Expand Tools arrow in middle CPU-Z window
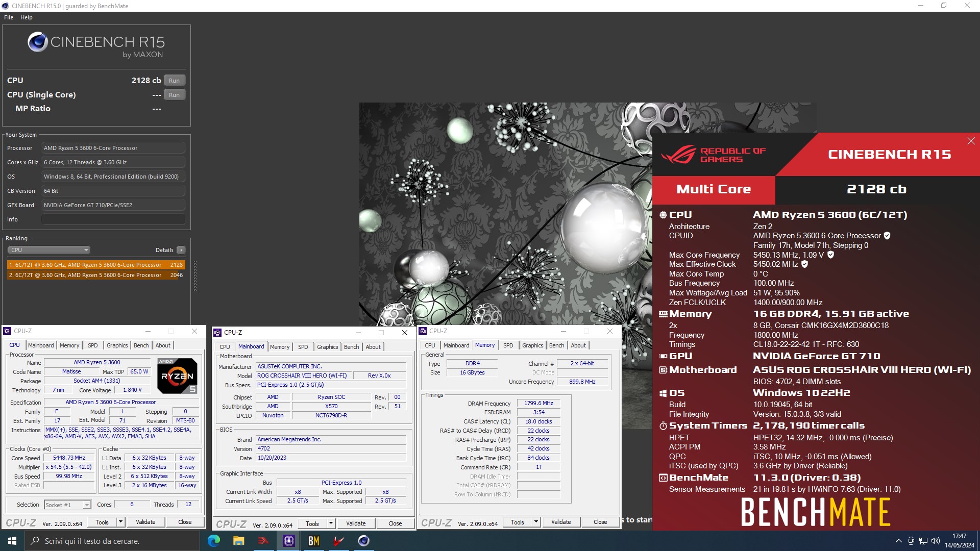The image size is (980, 551). pyautogui.click(x=331, y=523)
